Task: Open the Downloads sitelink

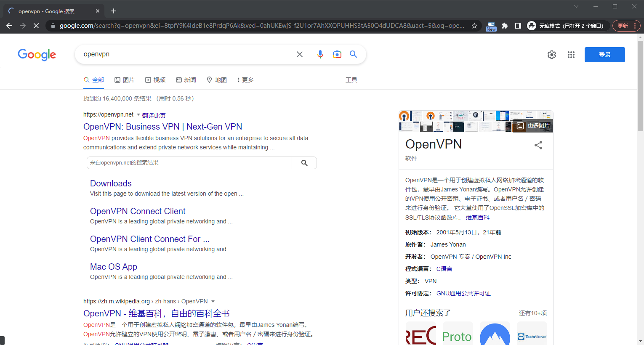Action: tap(111, 183)
